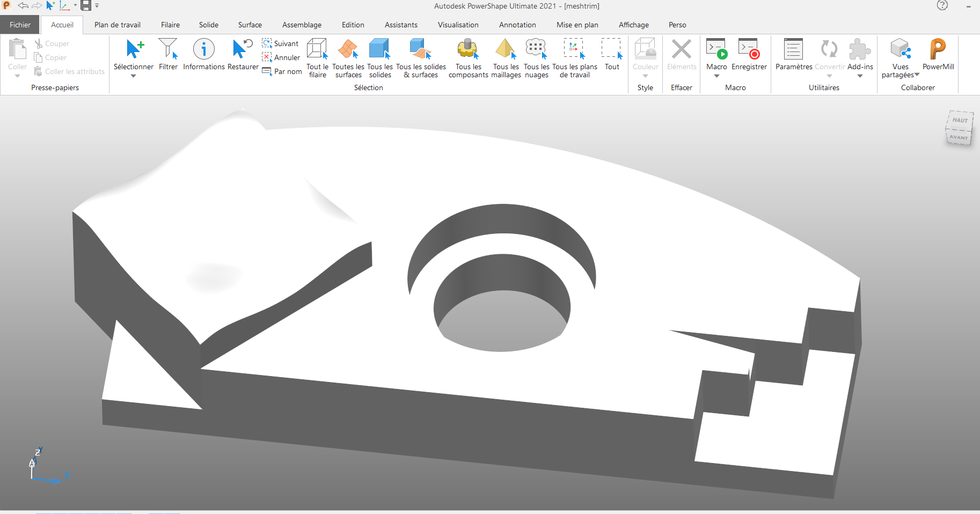Image resolution: width=980 pixels, height=514 pixels.
Task: Click the Par nom button
Action: (x=282, y=71)
